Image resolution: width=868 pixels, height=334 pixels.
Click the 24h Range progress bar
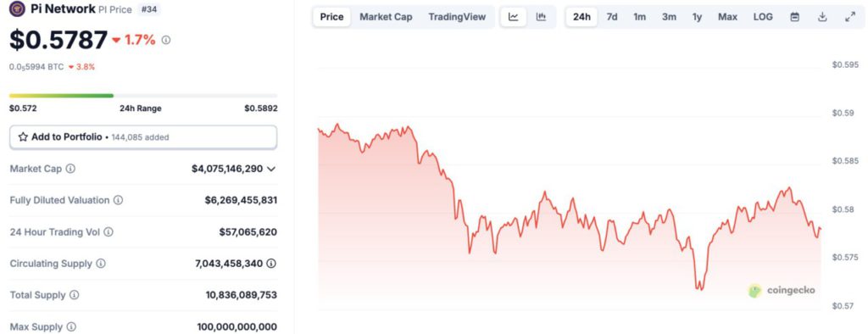pos(143,96)
